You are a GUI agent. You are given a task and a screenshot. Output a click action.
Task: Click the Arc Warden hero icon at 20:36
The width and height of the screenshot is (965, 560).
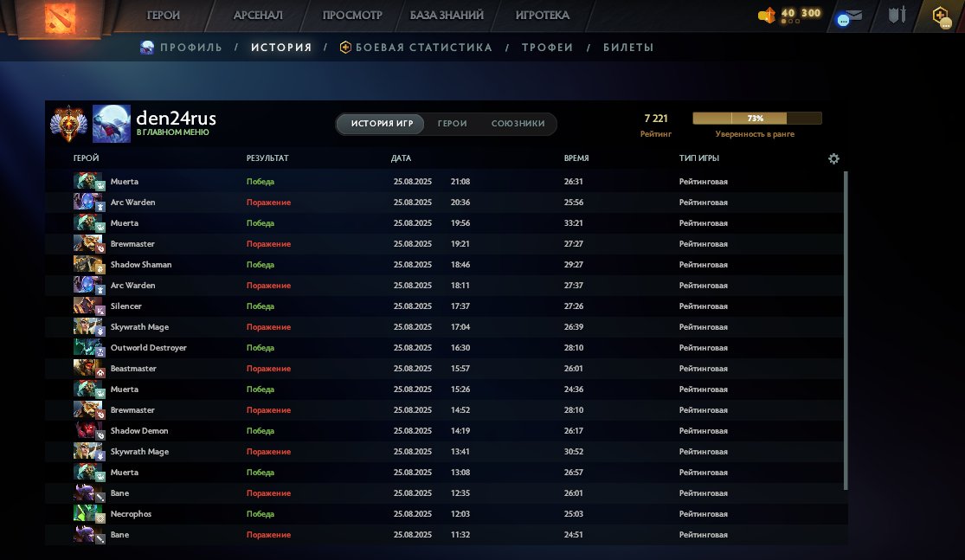pyautogui.click(x=88, y=203)
